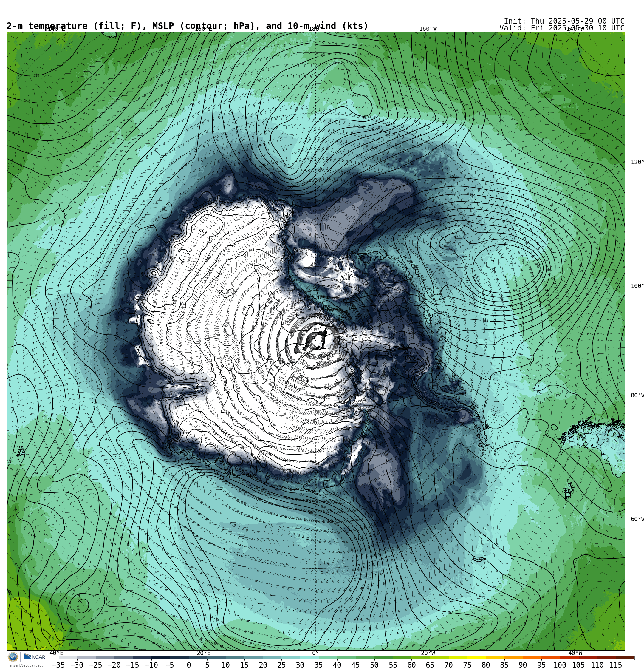
Task: Click the NSF logo
Action: [13, 656]
